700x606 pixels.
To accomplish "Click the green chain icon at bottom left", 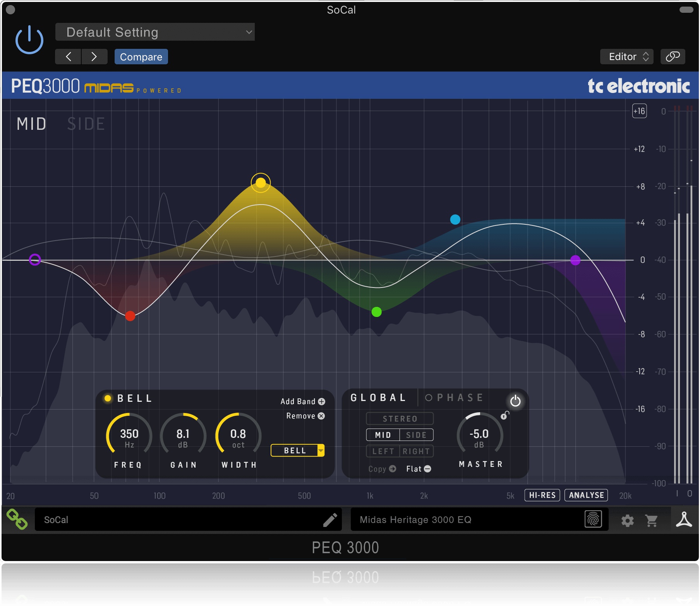I will tap(17, 520).
